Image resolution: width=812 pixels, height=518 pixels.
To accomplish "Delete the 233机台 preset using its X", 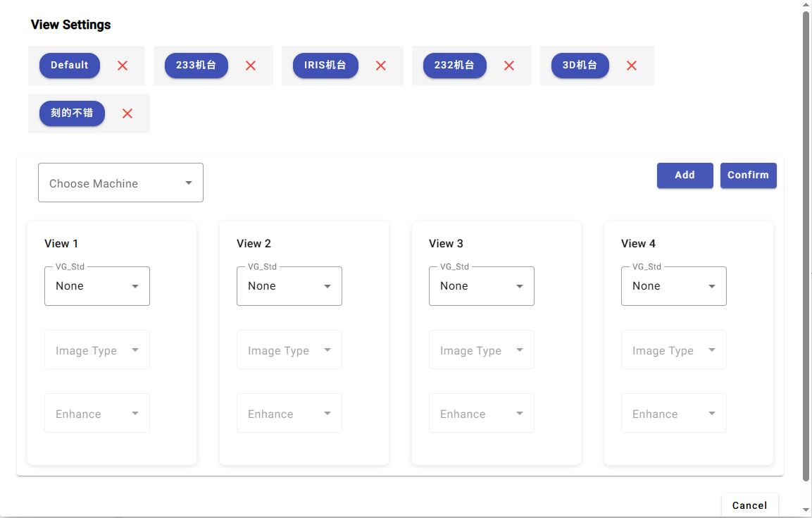I will (x=251, y=66).
